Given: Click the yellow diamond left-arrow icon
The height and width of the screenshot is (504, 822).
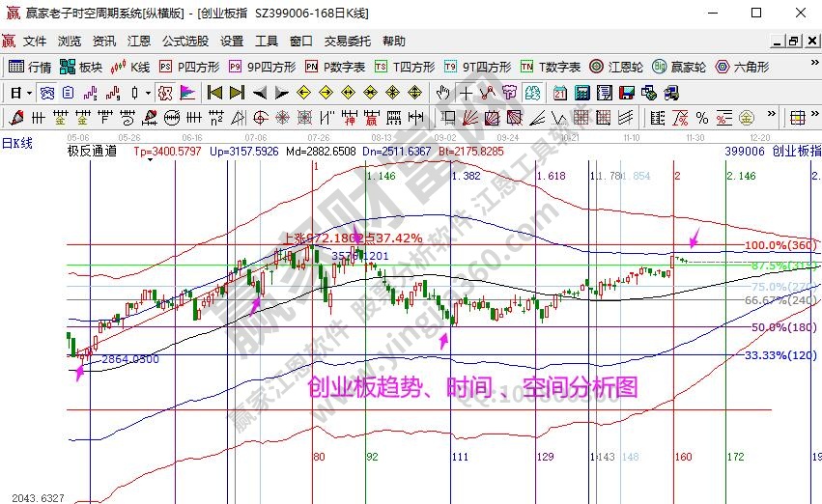Looking at the screenshot, I should (303, 93).
